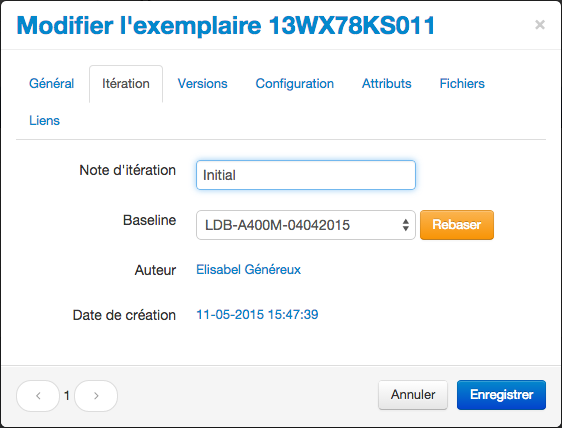This screenshot has width=562, height=428.
Task: View the Liens tab
Action: coord(44,120)
